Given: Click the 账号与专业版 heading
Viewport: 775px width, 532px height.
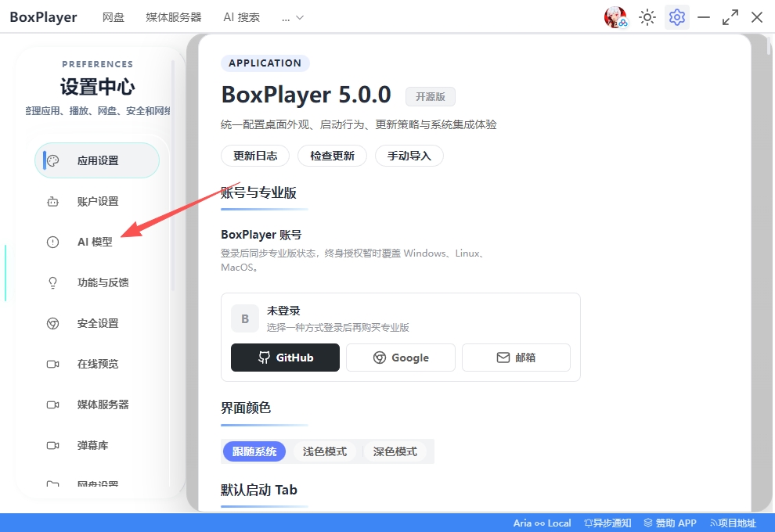Looking at the screenshot, I should pos(258,192).
